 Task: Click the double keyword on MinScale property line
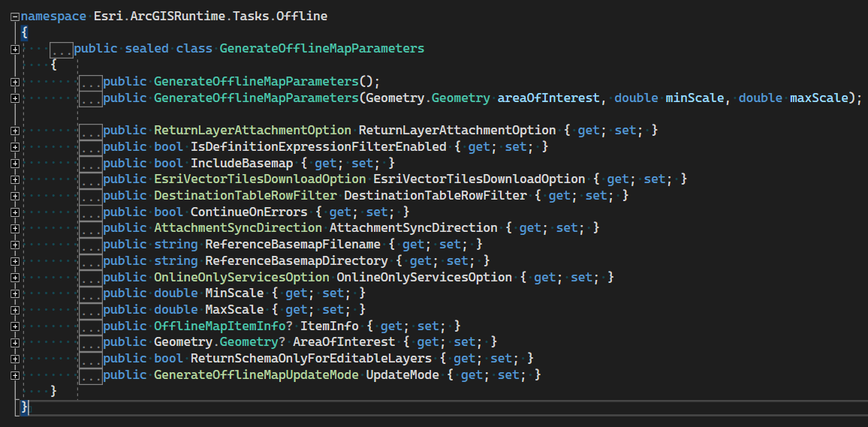(x=176, y=293)
